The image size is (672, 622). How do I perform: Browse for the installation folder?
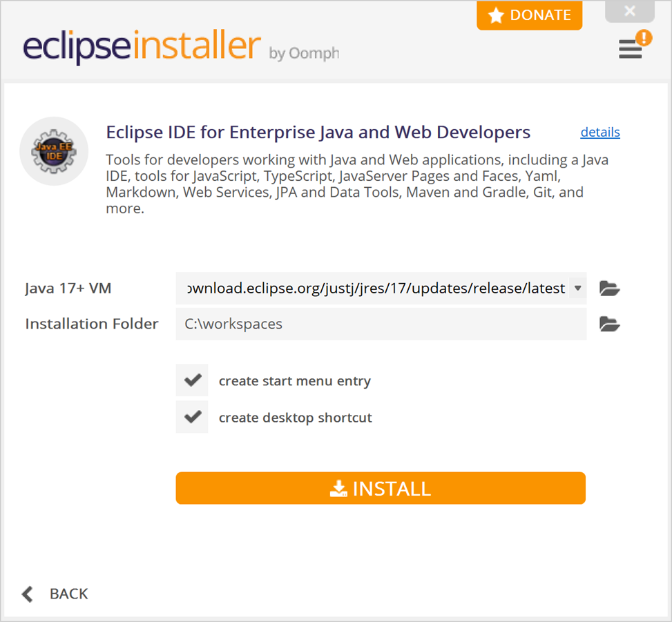pyautogui.click(x=609, y=324)
